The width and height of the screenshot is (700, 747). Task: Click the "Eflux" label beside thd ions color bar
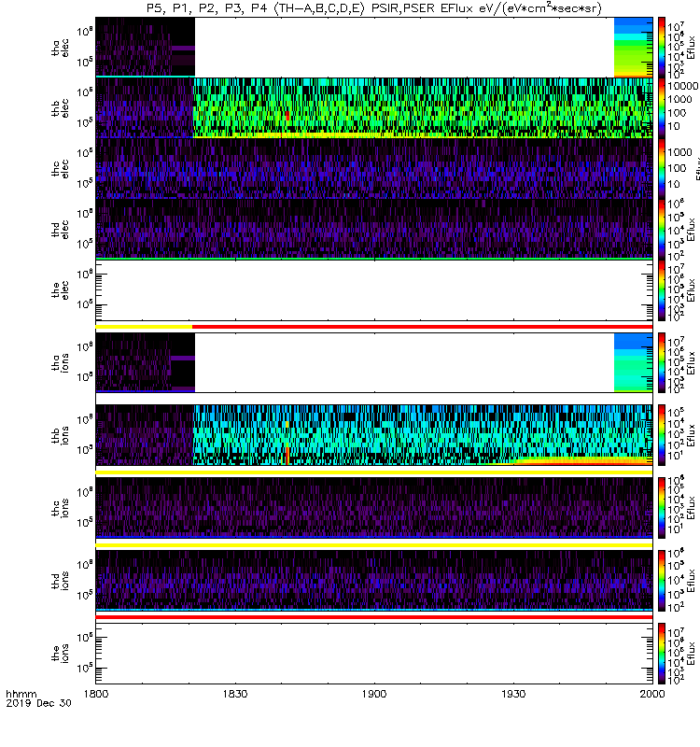tap(692, 581)
